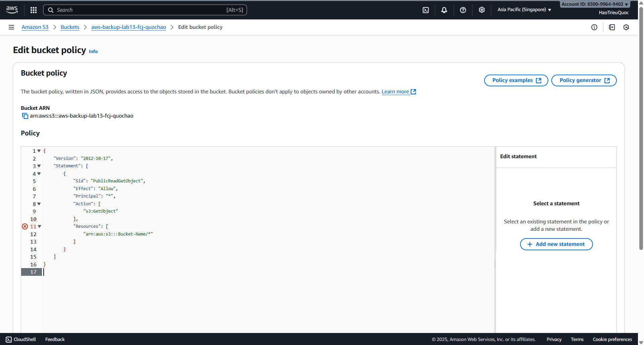This screenshot has height=345, width=644.
Task: Toggle the side navigation hamburger menu
Action: pyautogui.click(x=11, y=27)
